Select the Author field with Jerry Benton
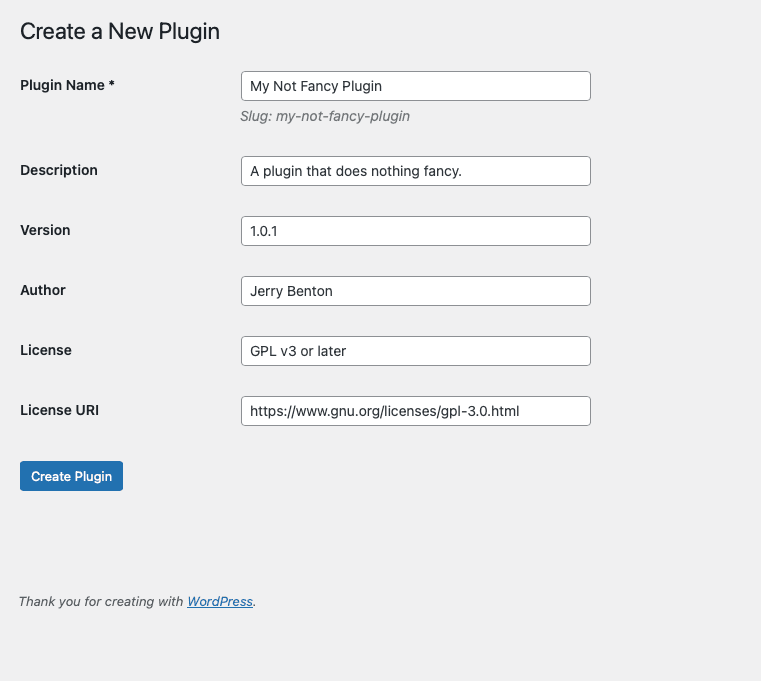The image size is (761, 681). pos(415,291)
